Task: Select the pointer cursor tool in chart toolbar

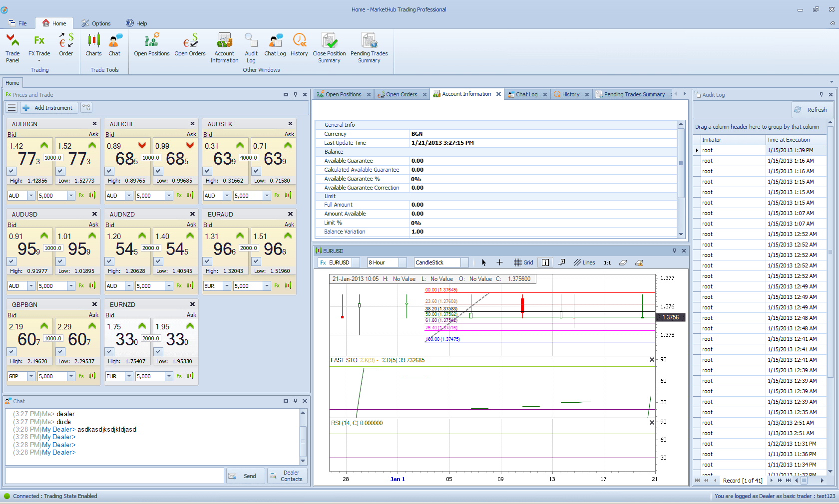Action: [483, 262]
